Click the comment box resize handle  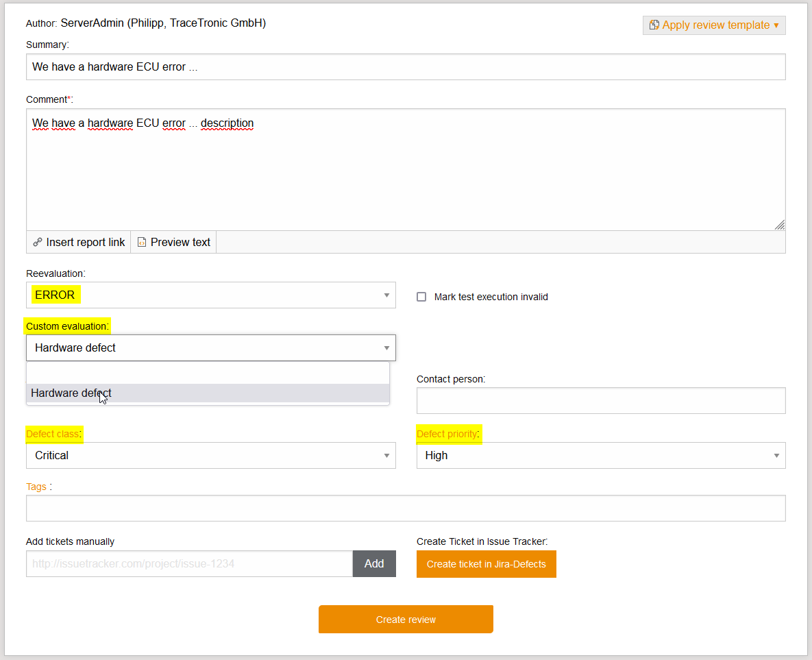pos(780,225)
